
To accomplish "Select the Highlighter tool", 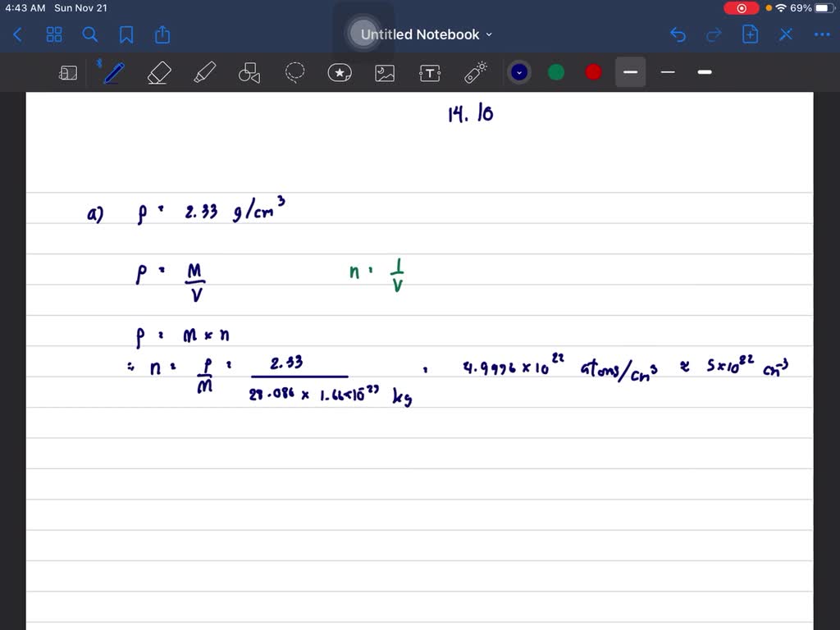I will [203, 73].
